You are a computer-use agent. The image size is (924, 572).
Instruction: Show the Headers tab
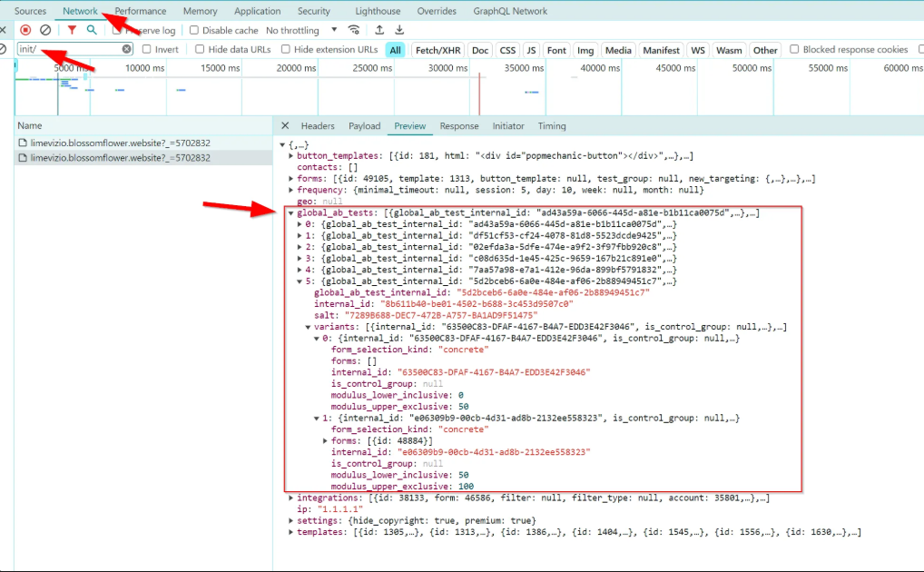318,125
